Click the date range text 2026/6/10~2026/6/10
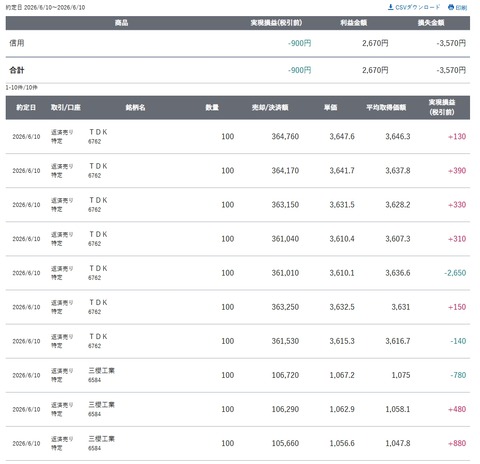 (54, 7)
